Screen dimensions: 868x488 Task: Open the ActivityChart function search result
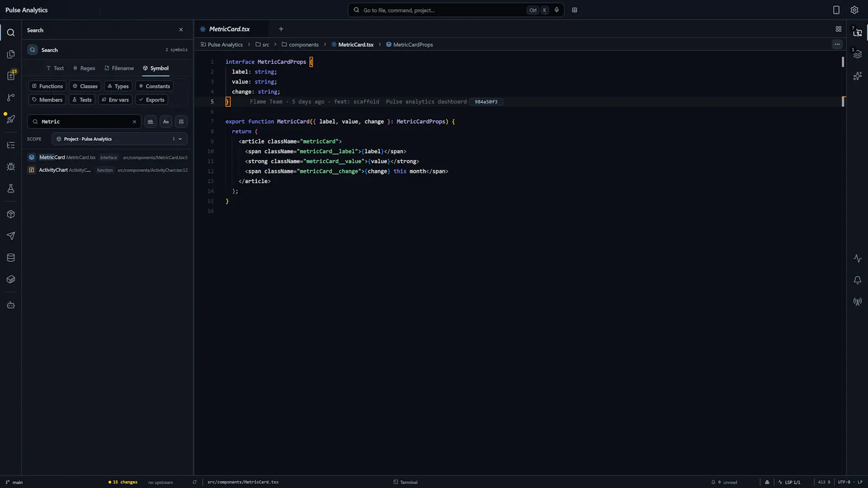click(x=107, y=170)
